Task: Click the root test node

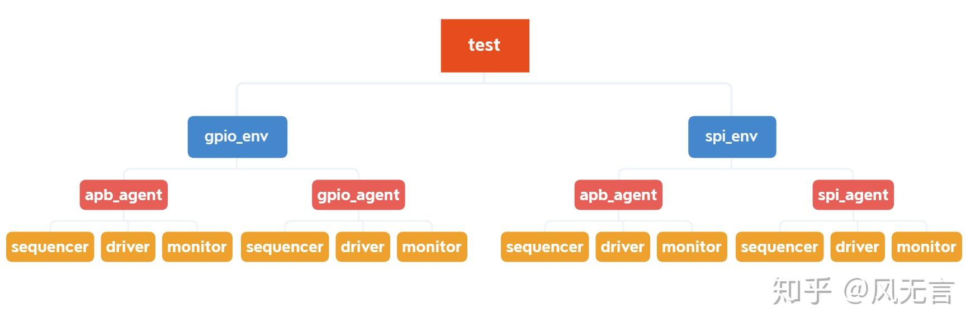Action: tap(485, 45)
